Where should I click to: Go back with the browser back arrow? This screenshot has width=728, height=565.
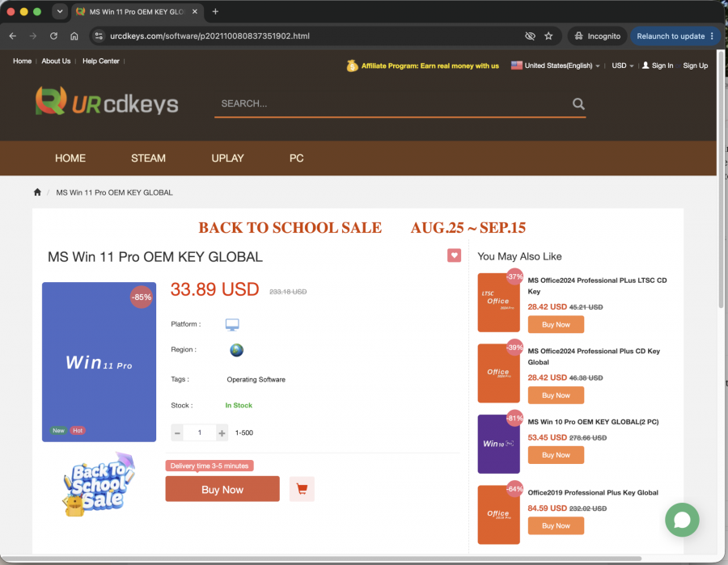pos(12,36)
